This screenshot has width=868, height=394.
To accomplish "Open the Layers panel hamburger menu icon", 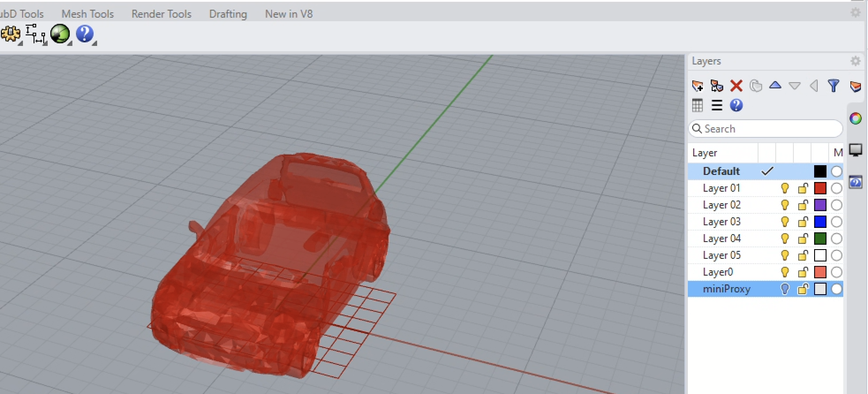I will click(x=717, y=105).
